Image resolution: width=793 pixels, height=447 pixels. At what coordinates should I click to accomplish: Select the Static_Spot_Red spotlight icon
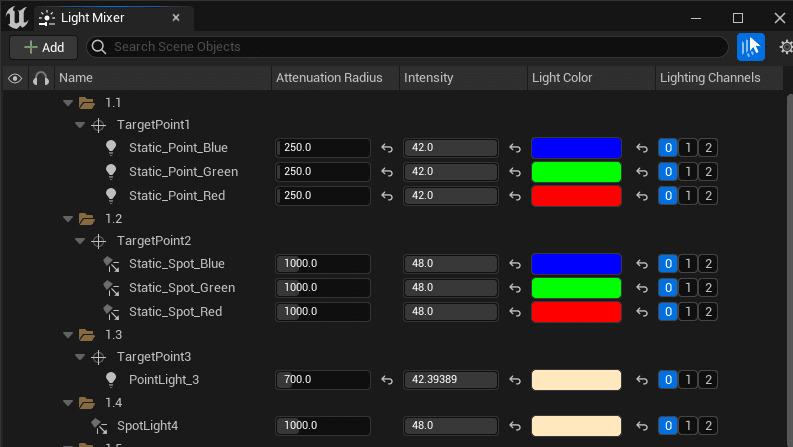tap(111, 312)
